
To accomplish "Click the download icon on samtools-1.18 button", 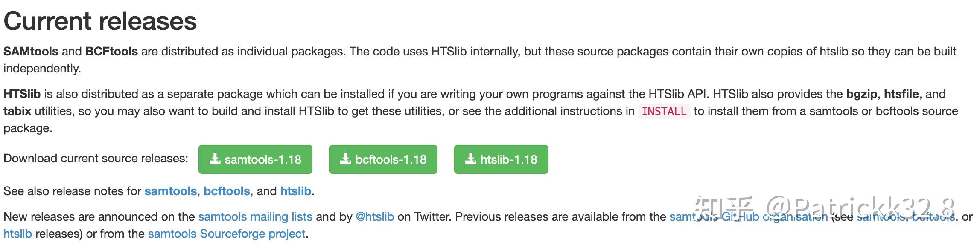I will point(215,159).
